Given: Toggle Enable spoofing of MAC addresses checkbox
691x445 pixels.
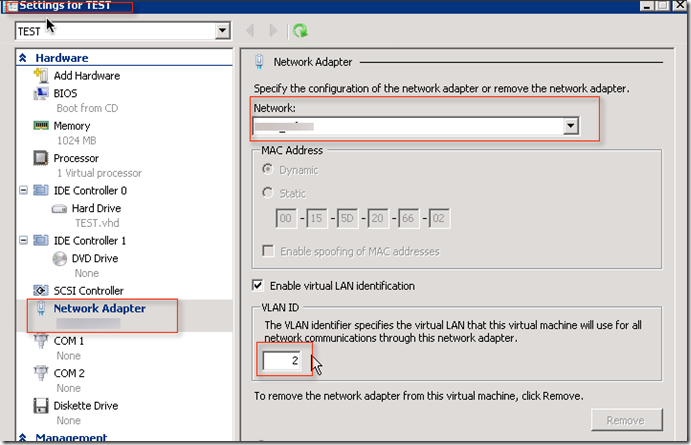Looking at the screenshot, I should pos(268,251).
